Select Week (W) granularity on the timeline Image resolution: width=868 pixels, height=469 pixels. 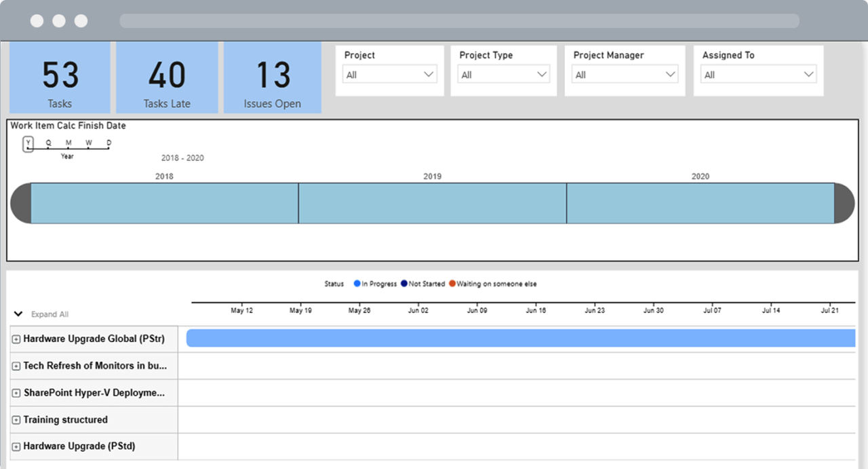[x=88, y=143]
